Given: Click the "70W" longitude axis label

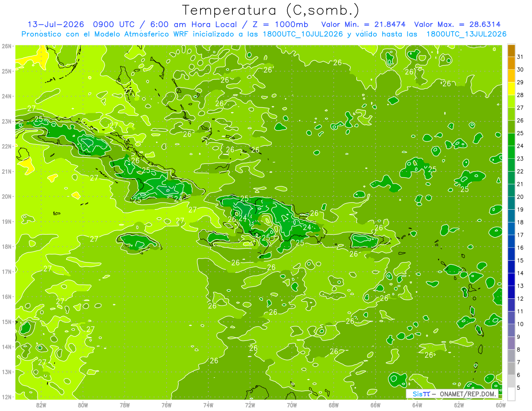Looking at the screenshot, I should (x=292, y=405).
